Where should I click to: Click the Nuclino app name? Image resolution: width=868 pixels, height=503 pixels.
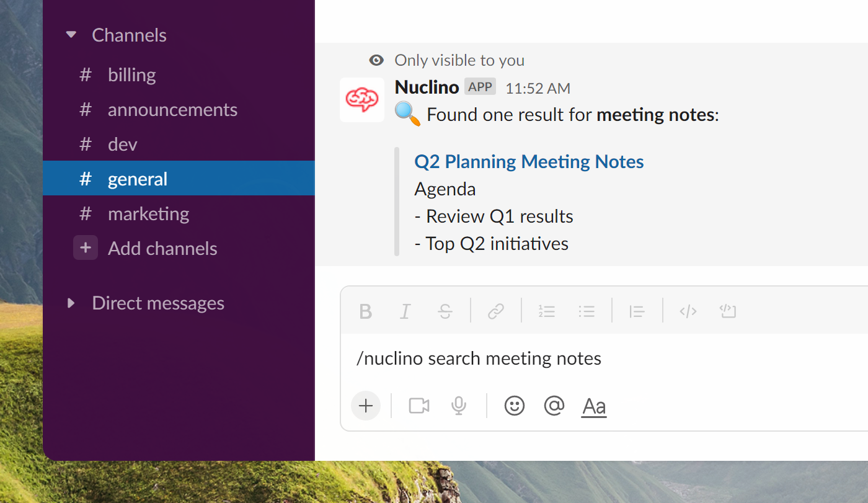point(427,87)
